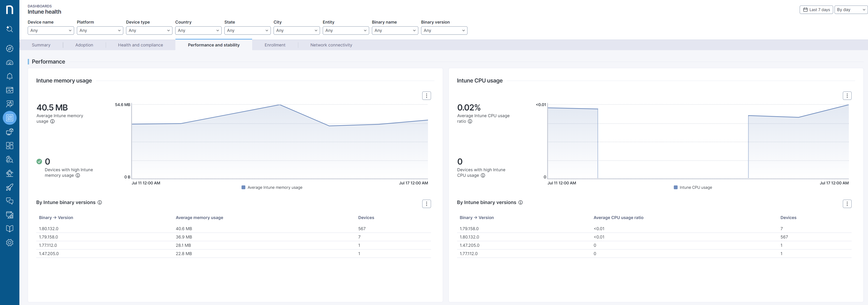This screenshot has height=305, width=868.
Task: Click info icon beside Average Intune memory usage
Action: [x=52, y=122]
